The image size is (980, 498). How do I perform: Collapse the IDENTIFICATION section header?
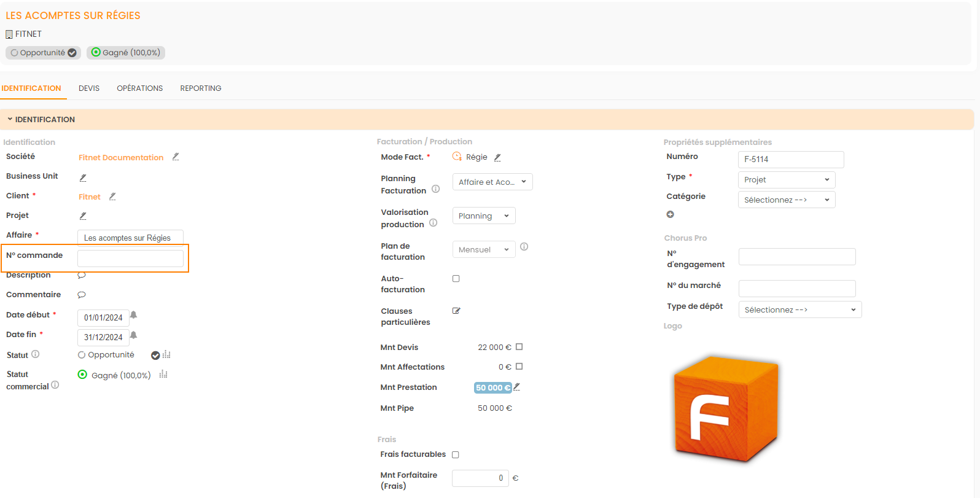tap(41, 120)
